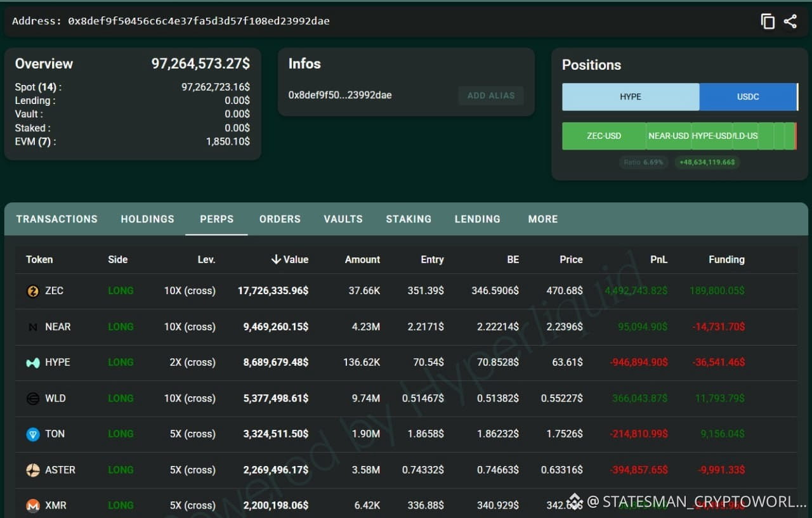Sort table by Token column header
Image resolution: width=812 pixels, height=518 pixels.
pos(39,259)
